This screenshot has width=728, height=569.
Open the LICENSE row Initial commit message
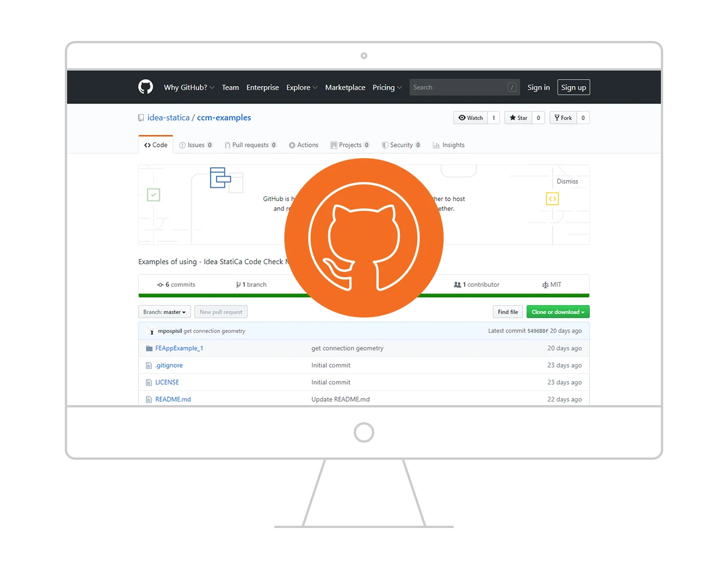(x=331, y=382)
